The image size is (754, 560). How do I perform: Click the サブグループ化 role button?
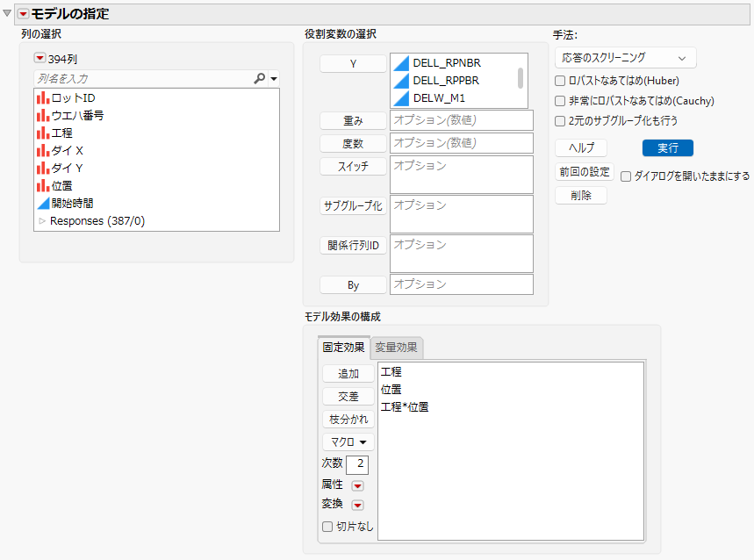coord(353,205)
